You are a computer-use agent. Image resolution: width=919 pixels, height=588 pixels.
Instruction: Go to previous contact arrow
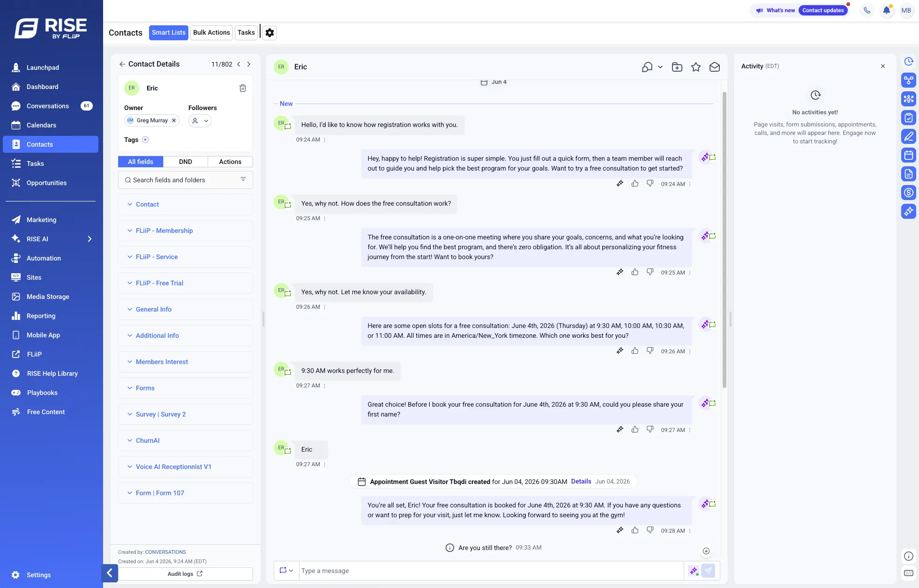point(239,64)
